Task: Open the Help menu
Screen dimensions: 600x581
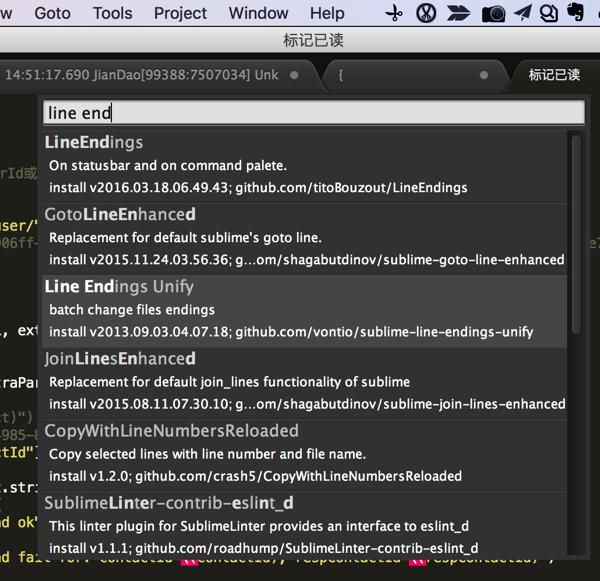Action: click(x=327, y=13)
